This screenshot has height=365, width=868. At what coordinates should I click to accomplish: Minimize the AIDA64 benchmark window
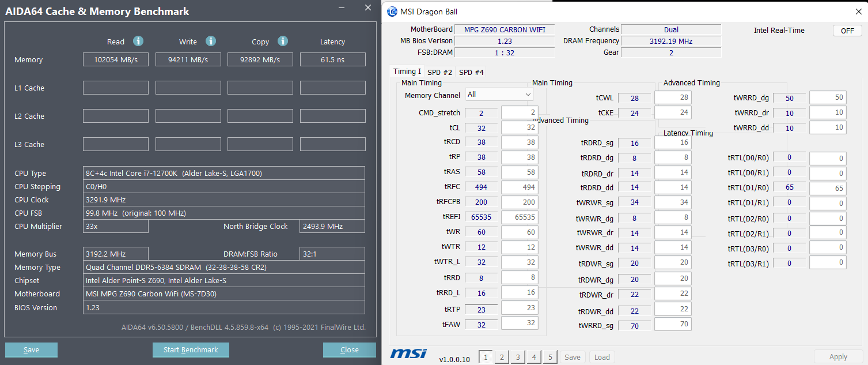[x=342, y=8]
